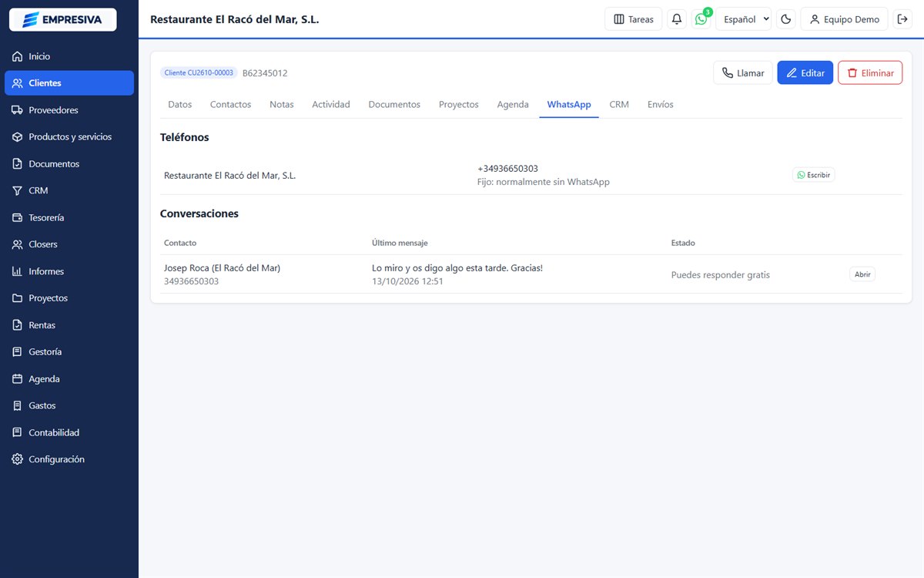Open the client Documentos tab
The width and height of the screenshot is (924, 578).
(394, 104)
